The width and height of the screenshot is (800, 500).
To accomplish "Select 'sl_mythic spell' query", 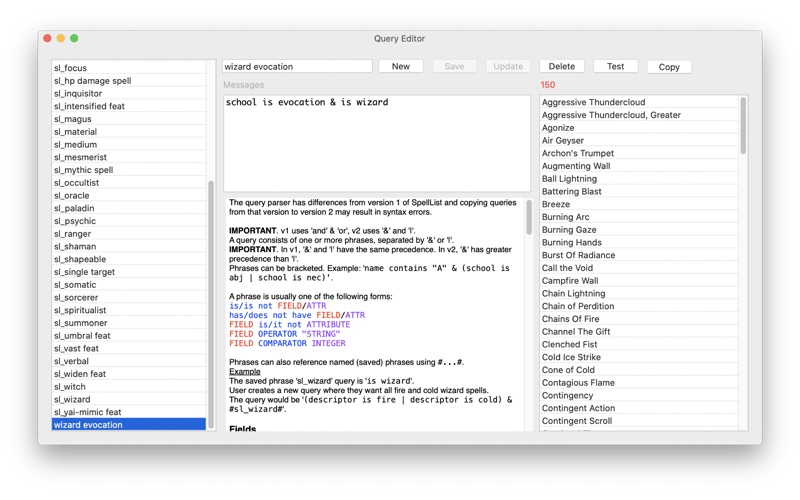I will 129,170.
